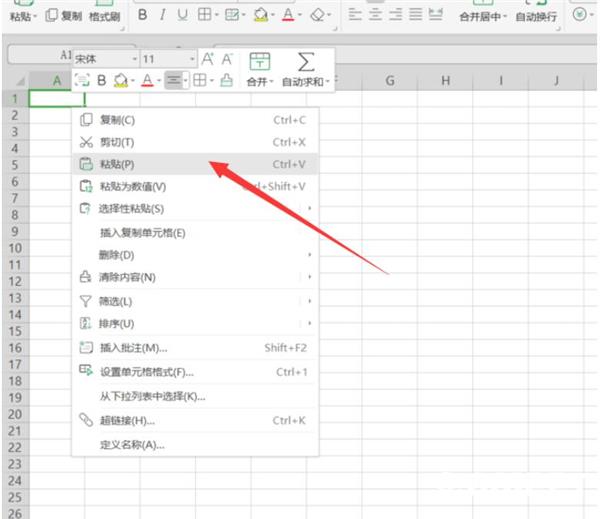
Task: Click fill color in mini toolbar
Action: pos(121,80)
